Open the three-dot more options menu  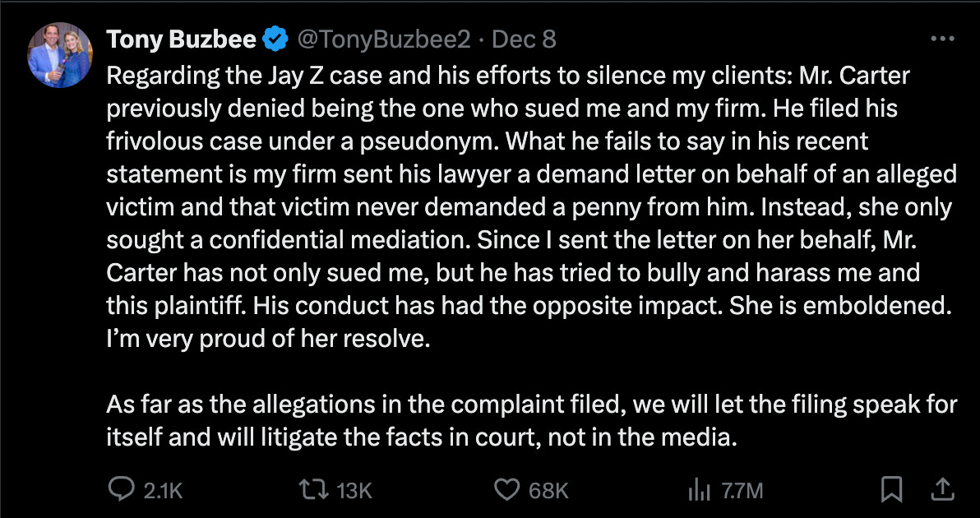(941, 39)
